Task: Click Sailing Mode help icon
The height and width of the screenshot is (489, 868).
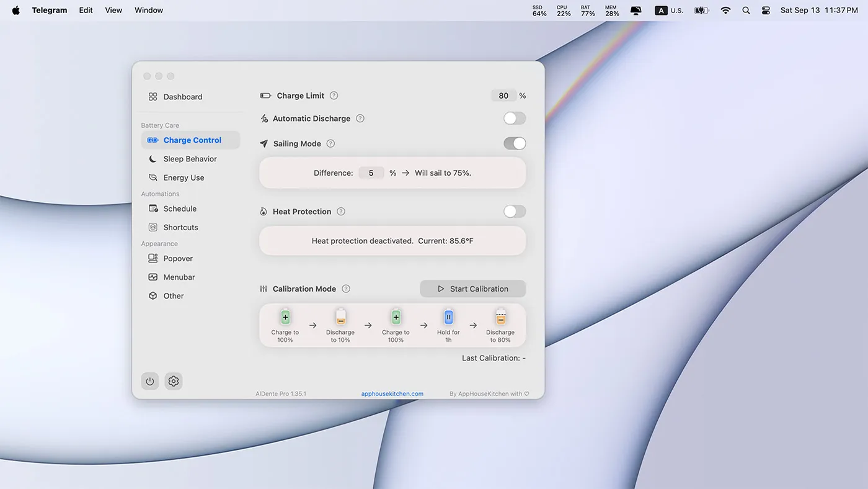Action: 330,143
